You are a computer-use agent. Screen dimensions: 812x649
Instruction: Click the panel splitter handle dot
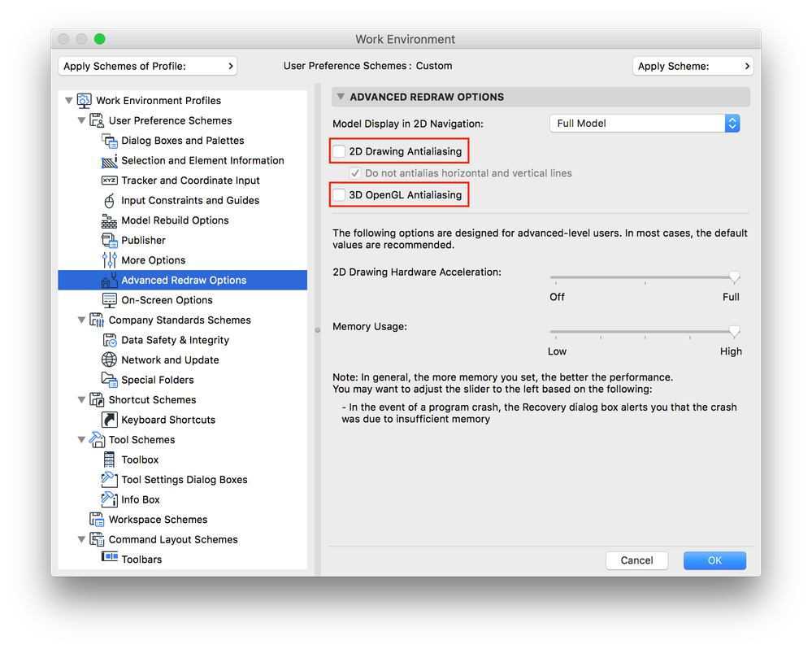click(x=318, y=330)
